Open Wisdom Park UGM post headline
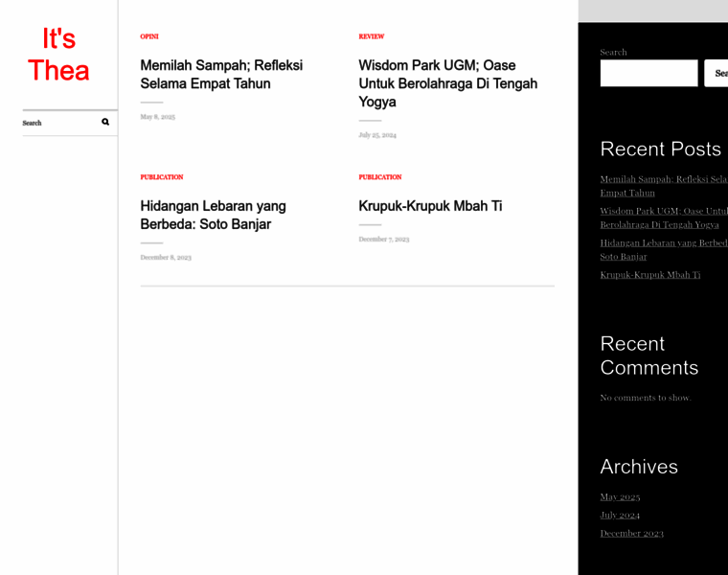728x575 pixels. pos(447,83)
